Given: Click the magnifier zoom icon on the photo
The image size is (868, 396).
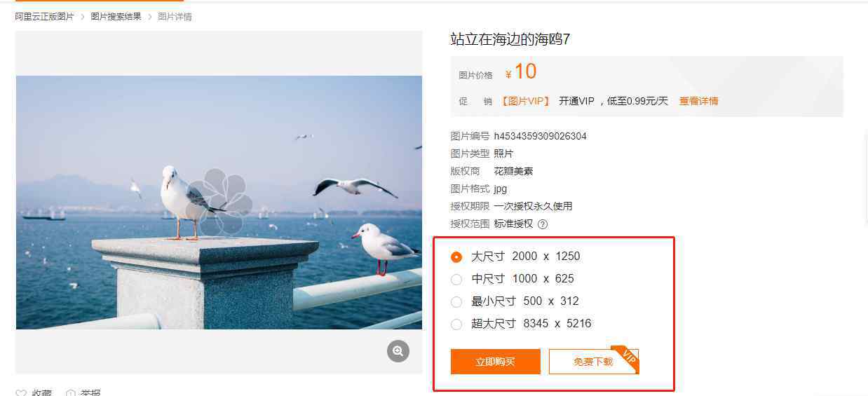Looking at the screenshot, I should click(398, 351).
